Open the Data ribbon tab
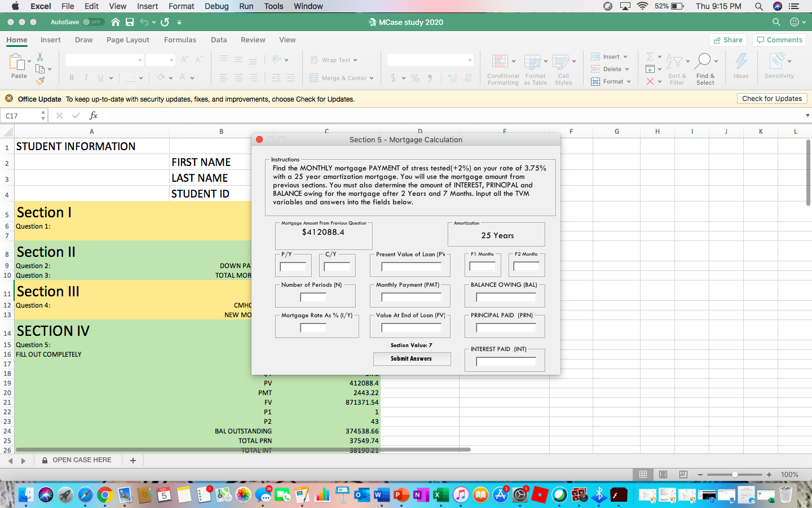The width and height of the screenshot is (812, 508). pyautogui.click(x=219, y=40)
